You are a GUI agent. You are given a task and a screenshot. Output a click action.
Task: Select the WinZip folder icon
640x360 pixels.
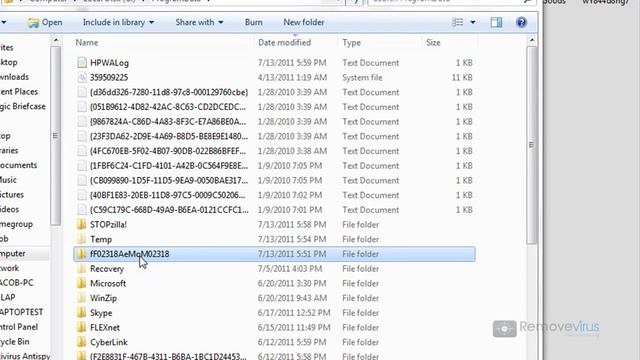pyautogui.click(x=82, y=298)
